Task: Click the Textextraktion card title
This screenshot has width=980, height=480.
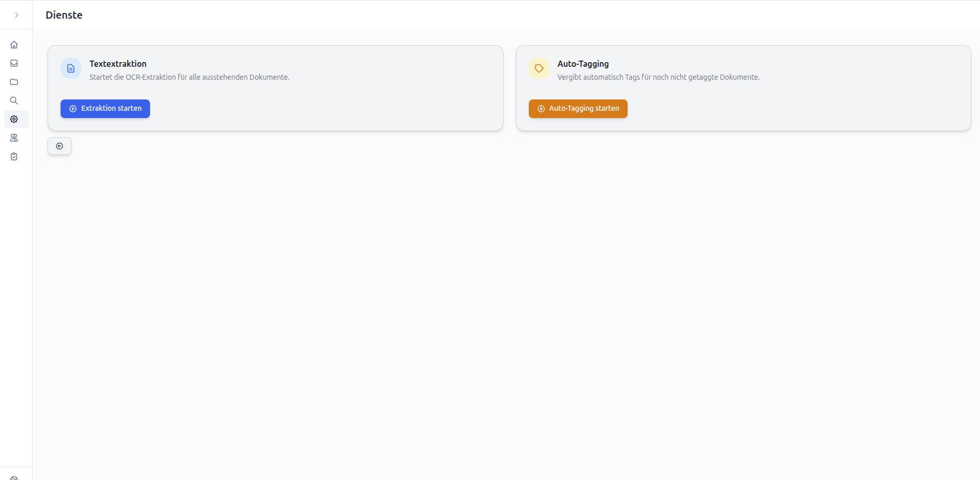Action: point(118,64)
